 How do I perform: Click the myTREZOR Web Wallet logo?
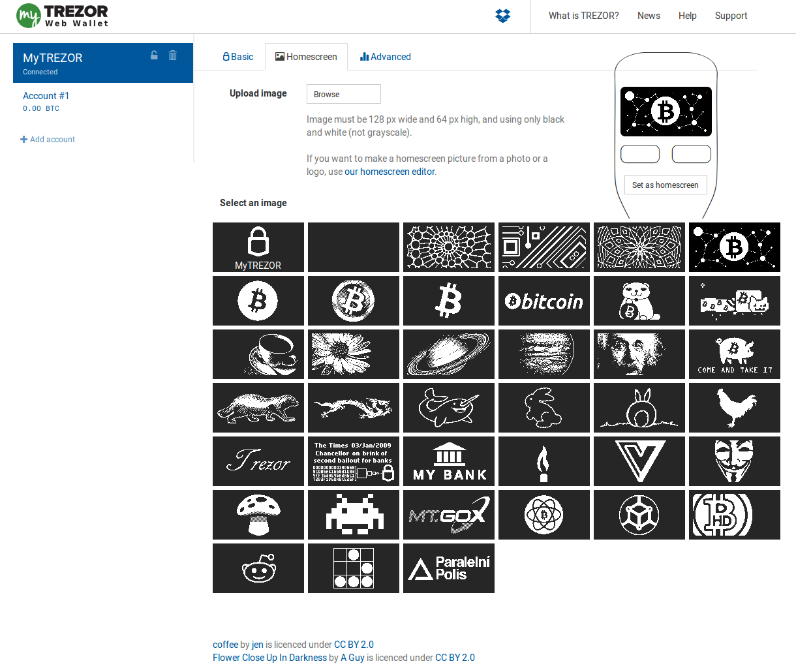click(63, 16)
